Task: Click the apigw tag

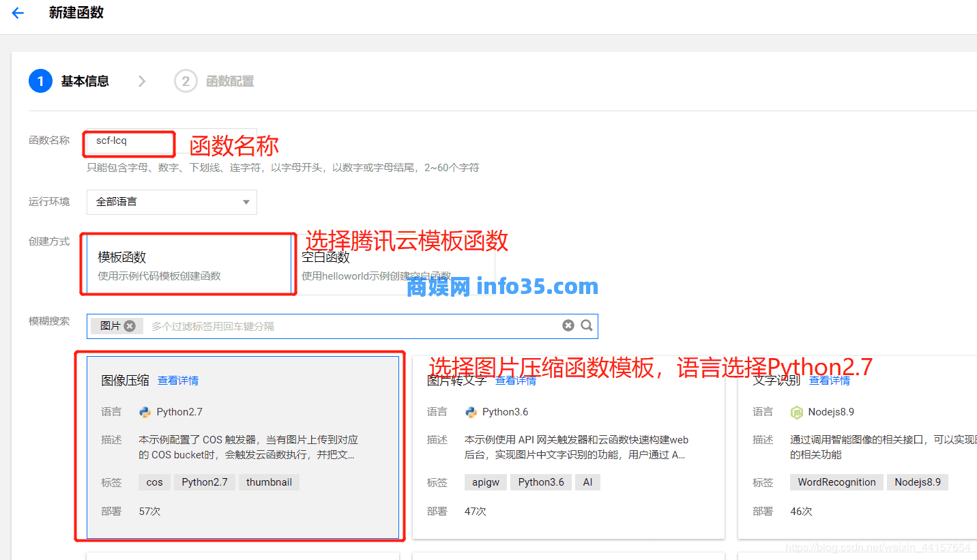Action: [486, 482]
